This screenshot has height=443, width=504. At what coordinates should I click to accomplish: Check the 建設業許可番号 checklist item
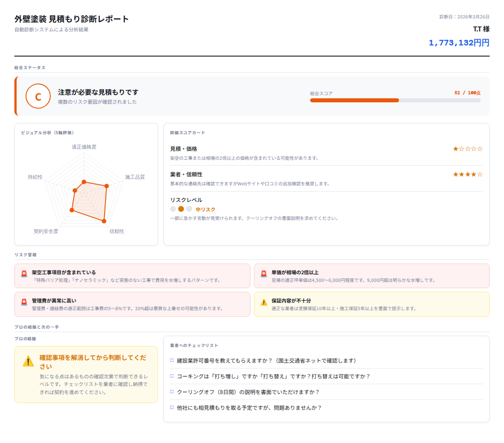coord(173,360)
